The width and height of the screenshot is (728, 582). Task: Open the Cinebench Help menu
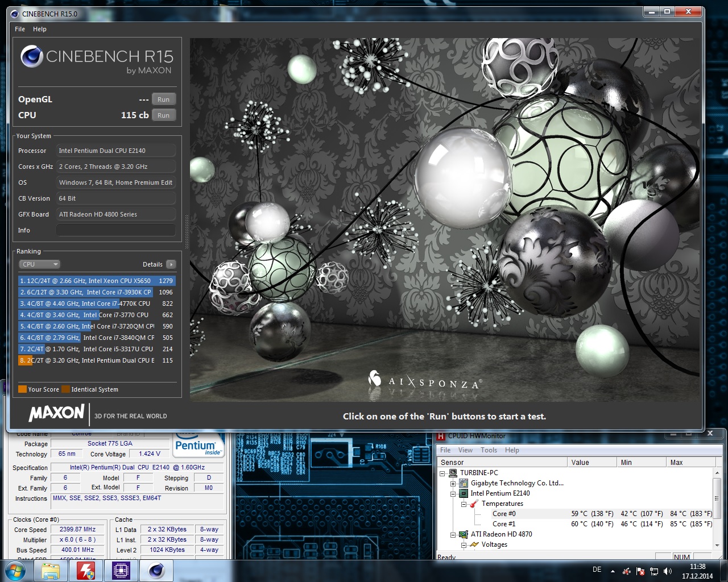pyautogui.click(x=40, y=29)
